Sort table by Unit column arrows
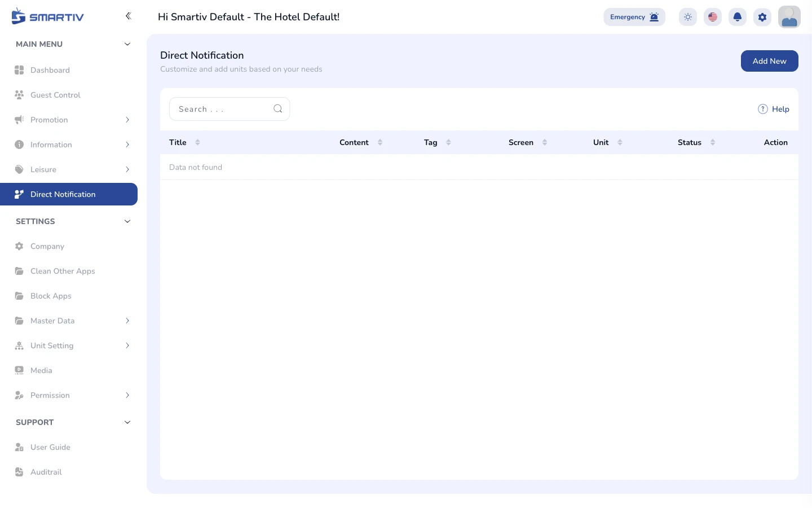Image resolution: width=812 pixels, height=508 pixels. [620, 142]
